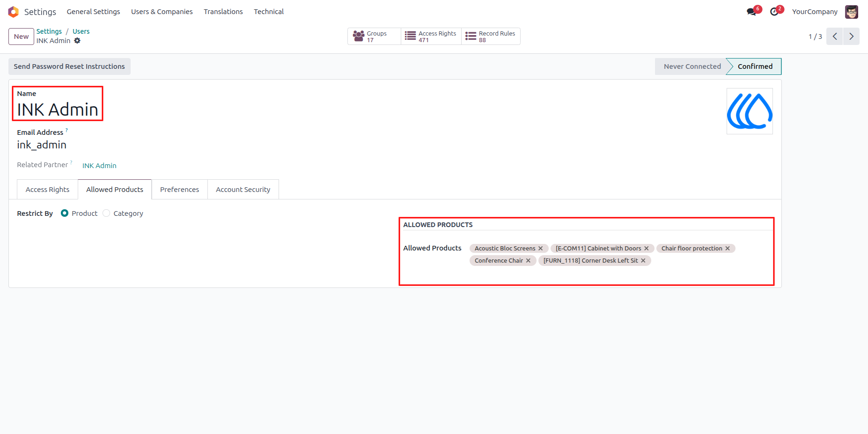Viewport: 868px width, 434px height.
Task: Switch to Allowed Products tab
Action: [x=115, y=189]
